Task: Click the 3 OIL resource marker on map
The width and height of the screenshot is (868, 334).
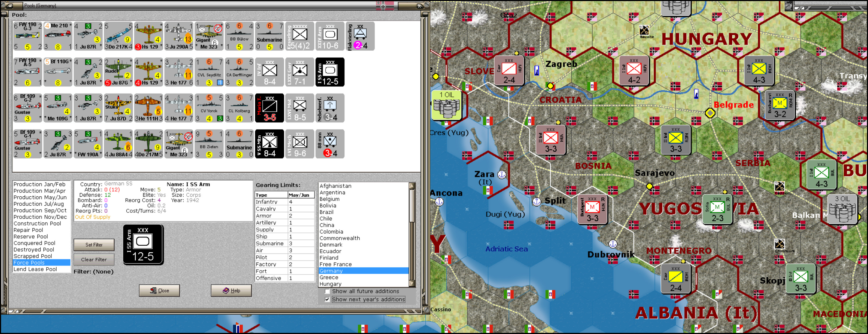Action: click(842, 209)
